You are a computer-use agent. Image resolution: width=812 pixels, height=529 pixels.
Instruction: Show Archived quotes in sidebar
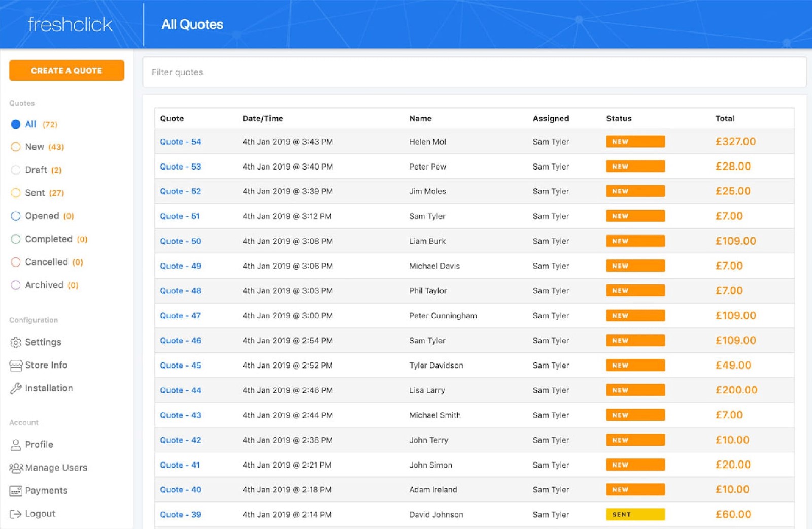click(16, 285)
